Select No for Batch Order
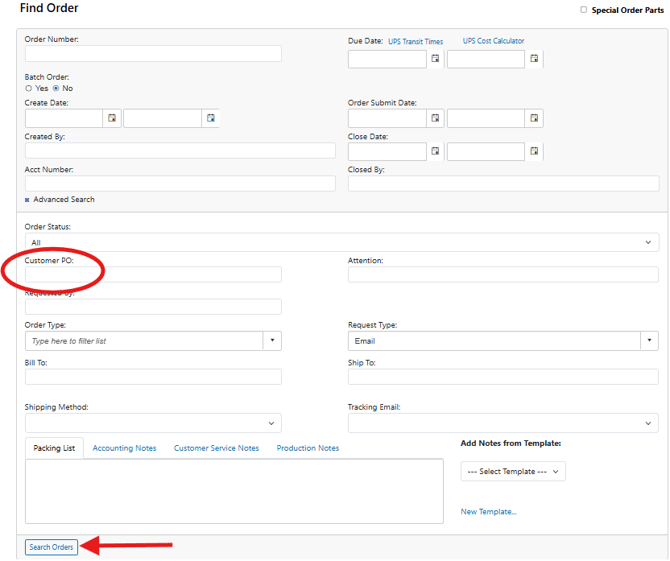 point(56,88)
